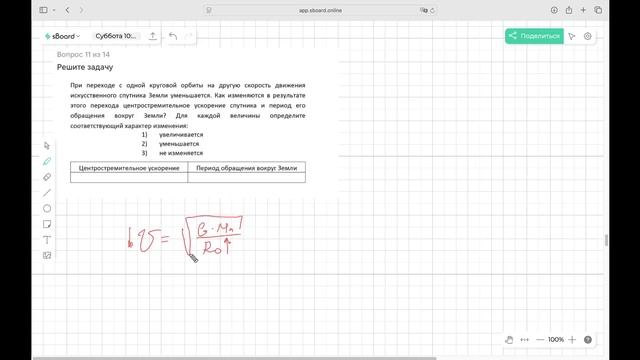Open the help question mark
The image size is (640, 360).
[588, 340]
